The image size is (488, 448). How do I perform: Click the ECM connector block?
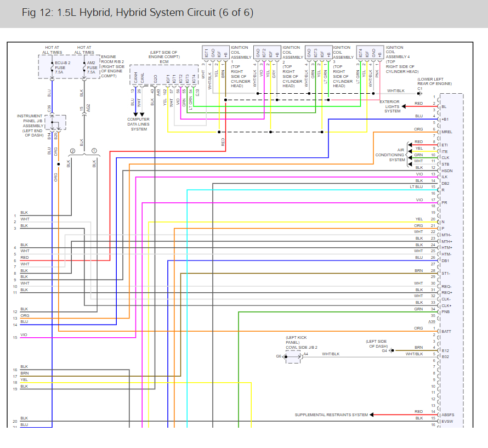(164, 75)
